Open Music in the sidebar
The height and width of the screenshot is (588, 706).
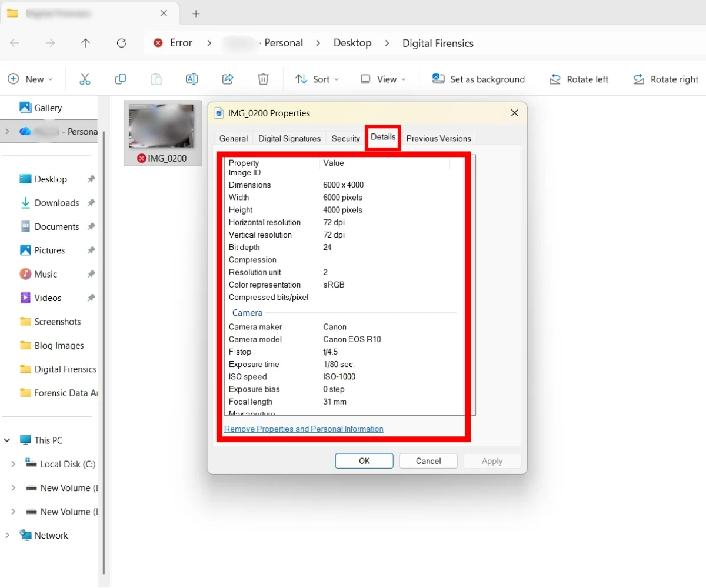pyautogui.click(x=38, y=274)
